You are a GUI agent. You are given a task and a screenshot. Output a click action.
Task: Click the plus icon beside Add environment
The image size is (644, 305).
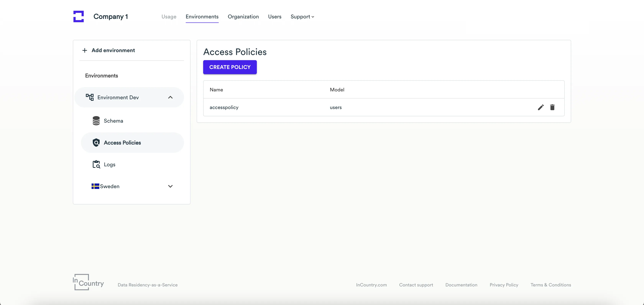point(85,50)
